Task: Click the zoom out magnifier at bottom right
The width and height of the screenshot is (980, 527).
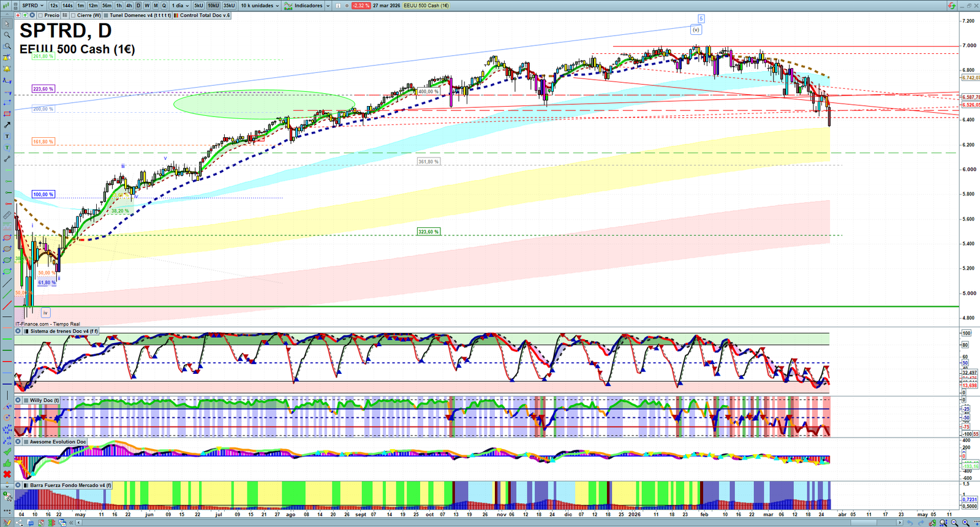Action: tap(954, 523)
